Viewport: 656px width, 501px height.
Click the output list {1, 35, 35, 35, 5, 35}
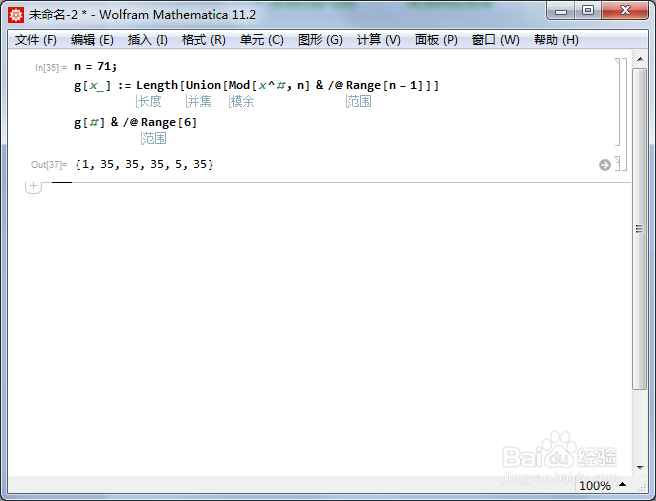(x=144, y=164)
